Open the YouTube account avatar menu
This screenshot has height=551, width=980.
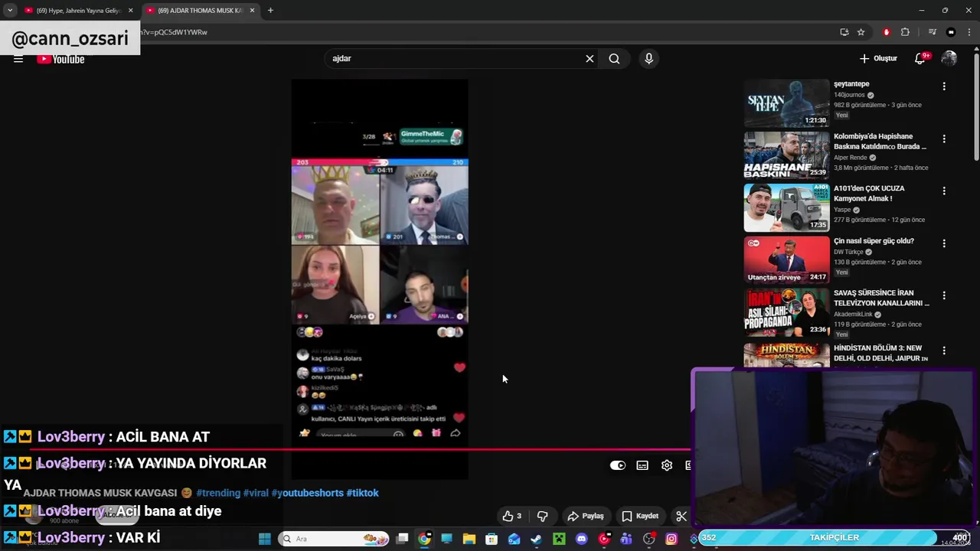tap(949, 58)
